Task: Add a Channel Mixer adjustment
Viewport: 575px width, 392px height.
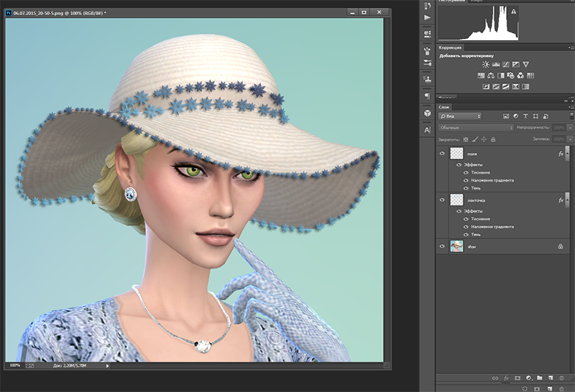Action: click(x=520, y=75)
